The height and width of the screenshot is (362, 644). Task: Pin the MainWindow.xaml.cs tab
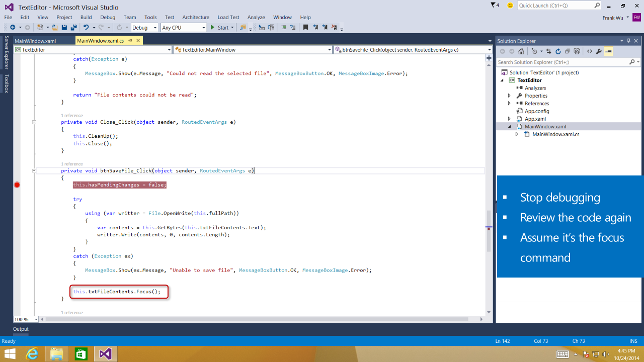point(130,41)
